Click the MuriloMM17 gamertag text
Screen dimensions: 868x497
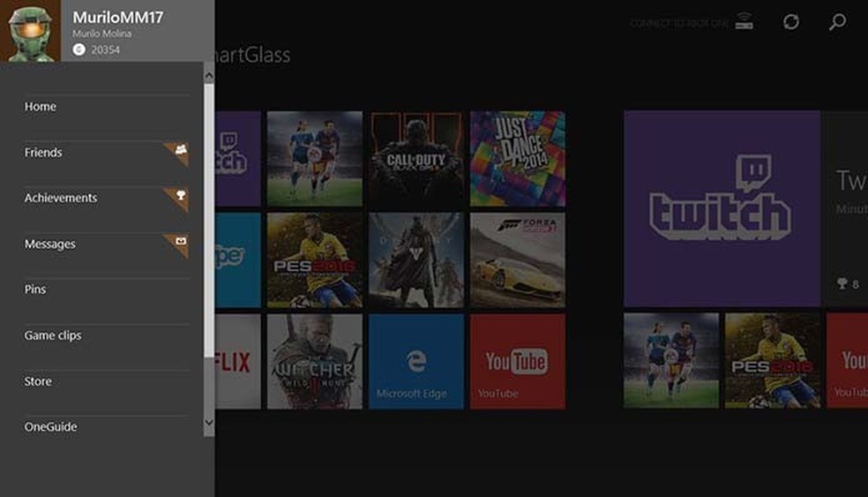118,17
